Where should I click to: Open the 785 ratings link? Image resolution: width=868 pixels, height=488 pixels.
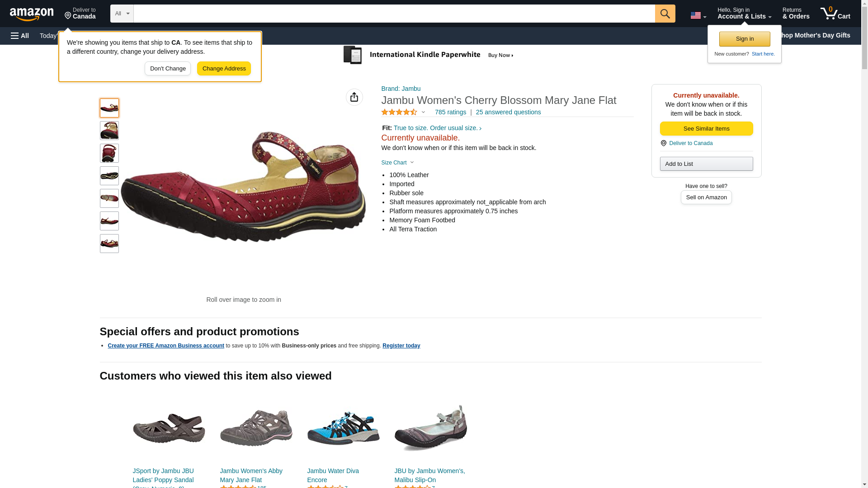[x=450, y=112]
